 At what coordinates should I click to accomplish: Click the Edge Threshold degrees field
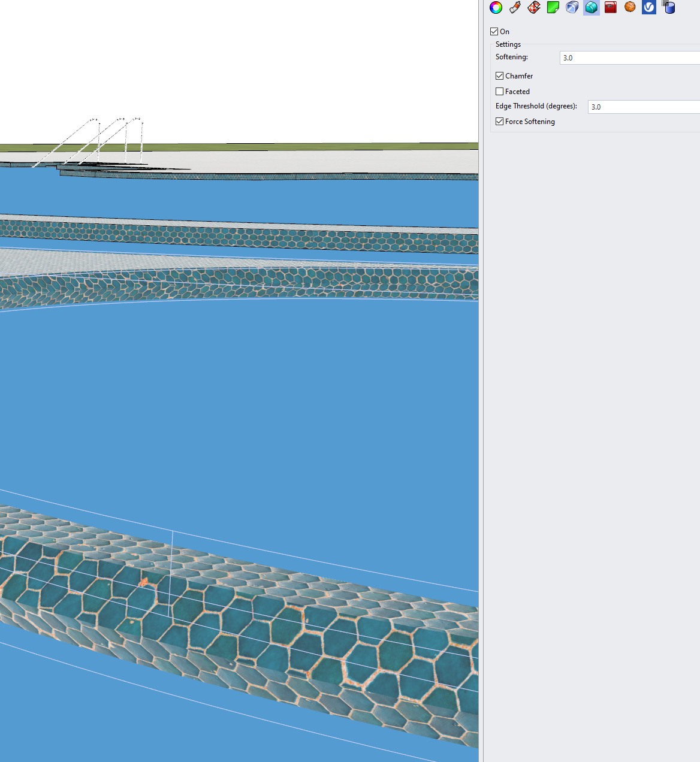(644, 107)
